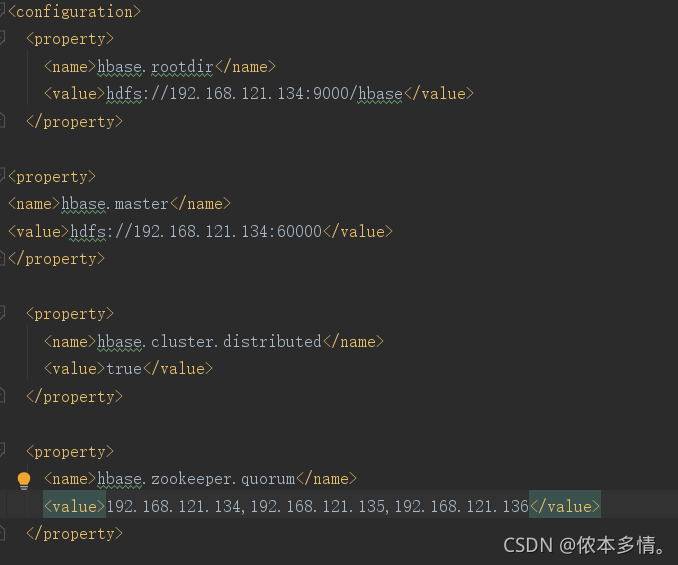Click closing property tag below hbase.rootdir value

(x=74, y=122)
